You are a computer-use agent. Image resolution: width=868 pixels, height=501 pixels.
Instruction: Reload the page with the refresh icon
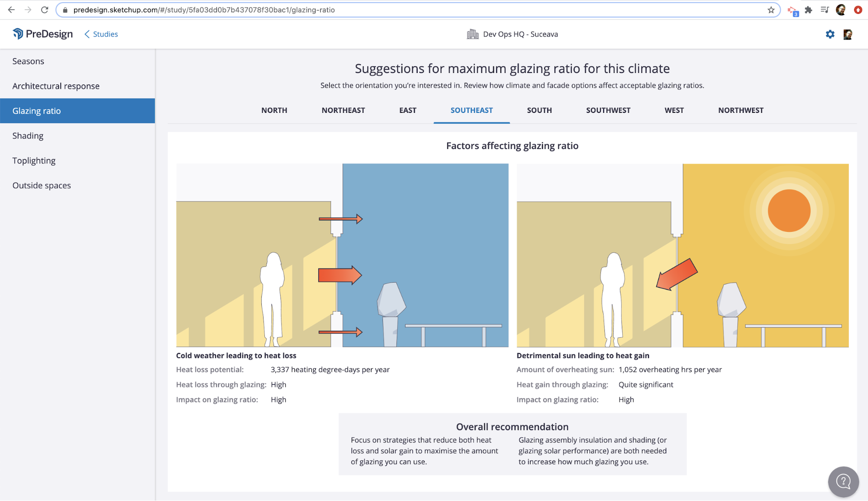44,10
